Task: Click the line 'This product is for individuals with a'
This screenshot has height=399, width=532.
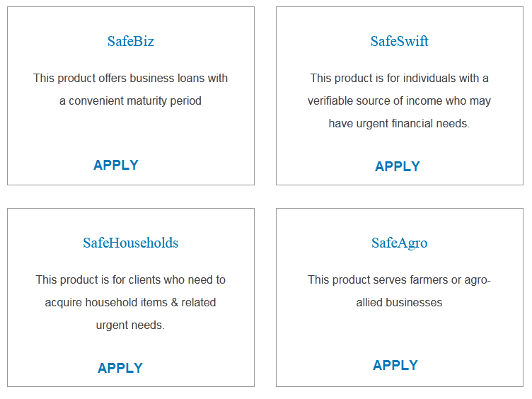Action: pos(399,78)
